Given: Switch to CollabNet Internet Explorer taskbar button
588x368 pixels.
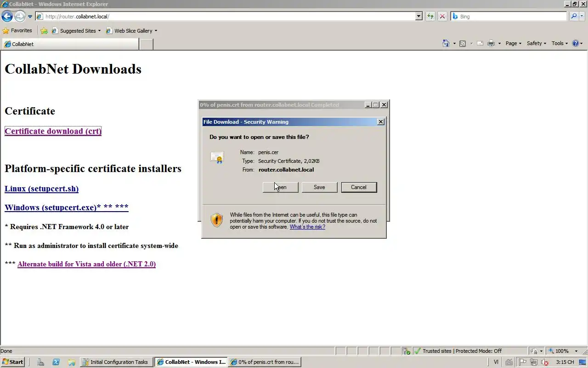Looking at the screenshot, I should pyautogui.click(x=191, y=362).
